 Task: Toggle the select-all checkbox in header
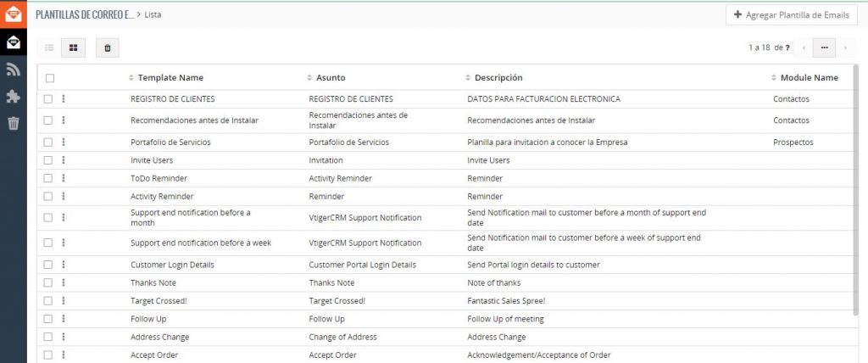pos(49,78)
